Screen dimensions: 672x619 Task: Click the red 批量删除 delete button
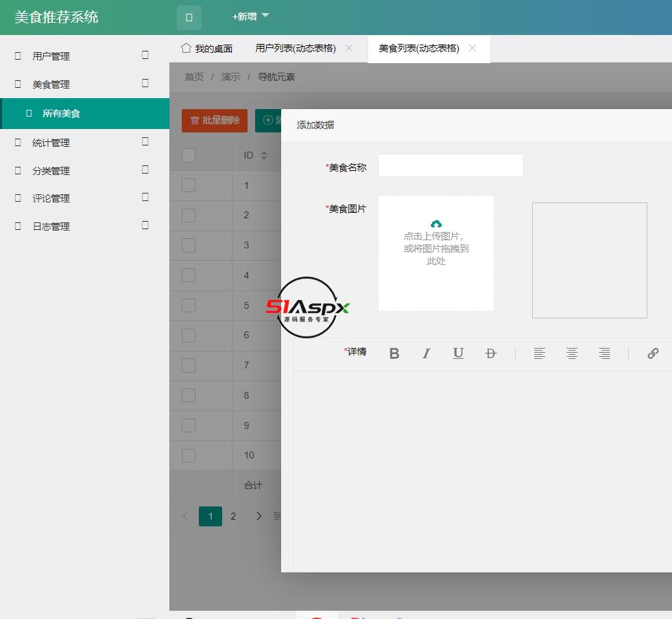pyautogui.click(x=214, y=120)
